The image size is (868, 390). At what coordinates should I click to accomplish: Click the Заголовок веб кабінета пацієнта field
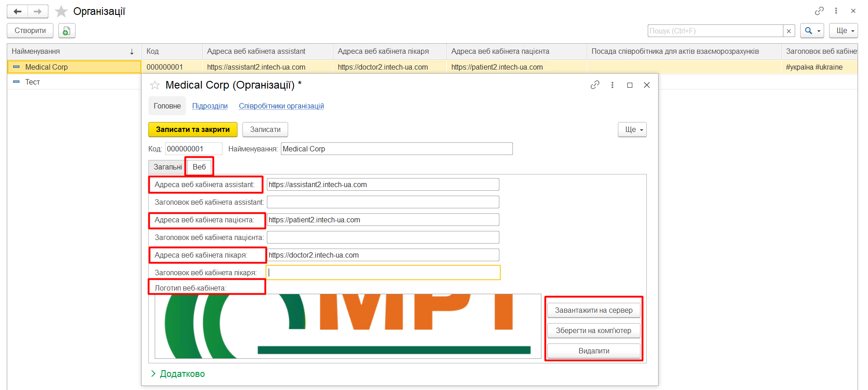(383, 237)
